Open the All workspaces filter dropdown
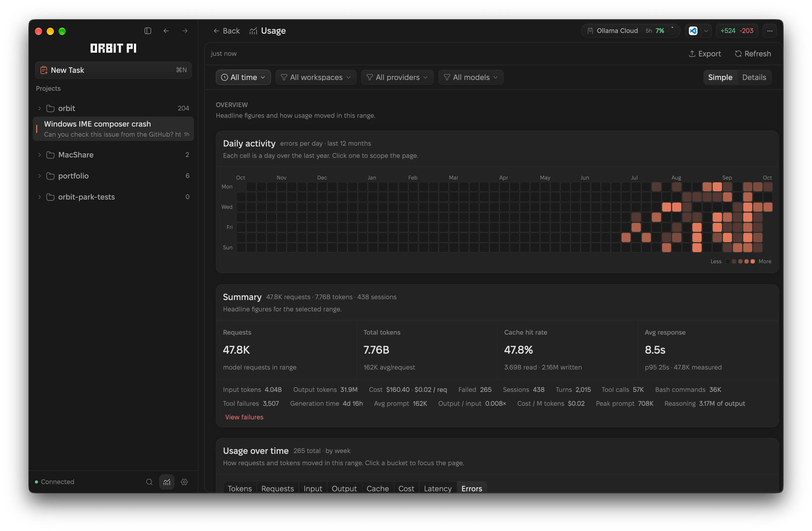The width and height of the screenshot is (812, 531). pyautogui.click(x=316, y=78)
